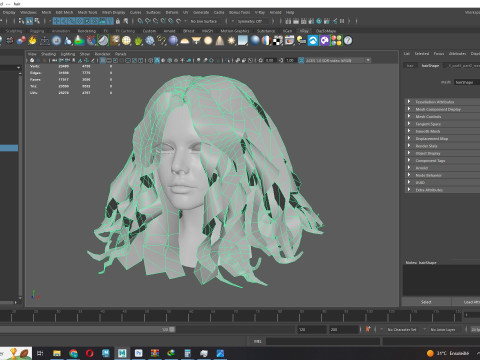Open Render View window in status line
The height and width of the screenshot is (360, 480).
point(288,21)
